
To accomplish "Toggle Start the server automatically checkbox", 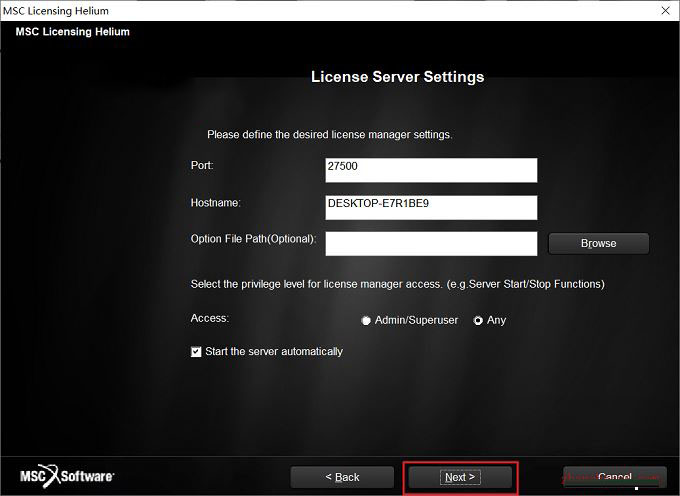I will click(x=196, y=352).
